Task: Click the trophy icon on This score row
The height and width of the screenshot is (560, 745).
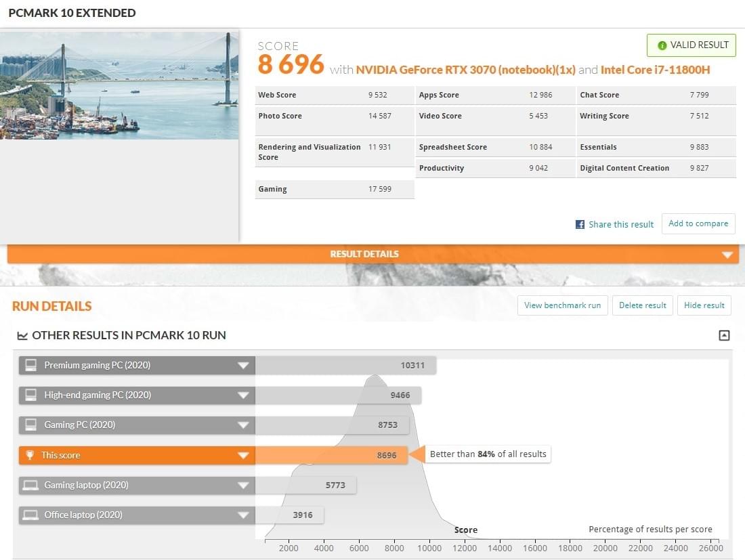Action: (29, 455)
